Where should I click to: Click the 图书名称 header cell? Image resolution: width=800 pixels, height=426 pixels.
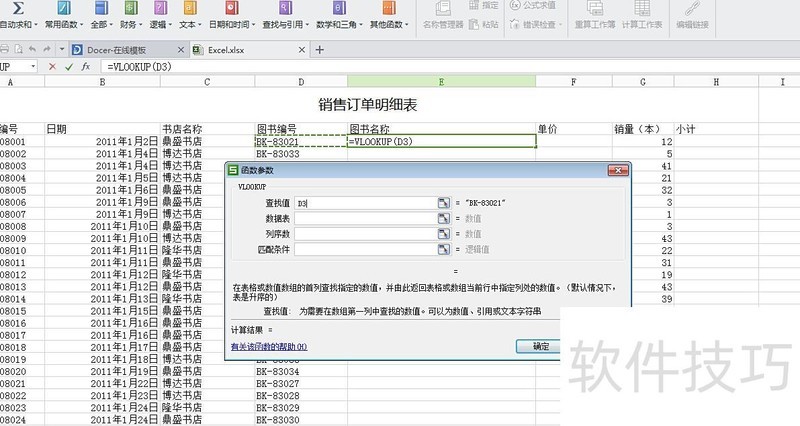click(441, 129)
